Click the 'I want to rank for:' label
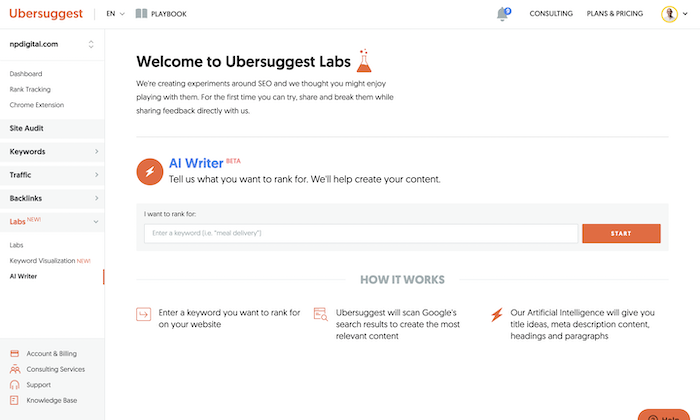The width and height of the screenshot is (700, 420). [x=170, y=214]
